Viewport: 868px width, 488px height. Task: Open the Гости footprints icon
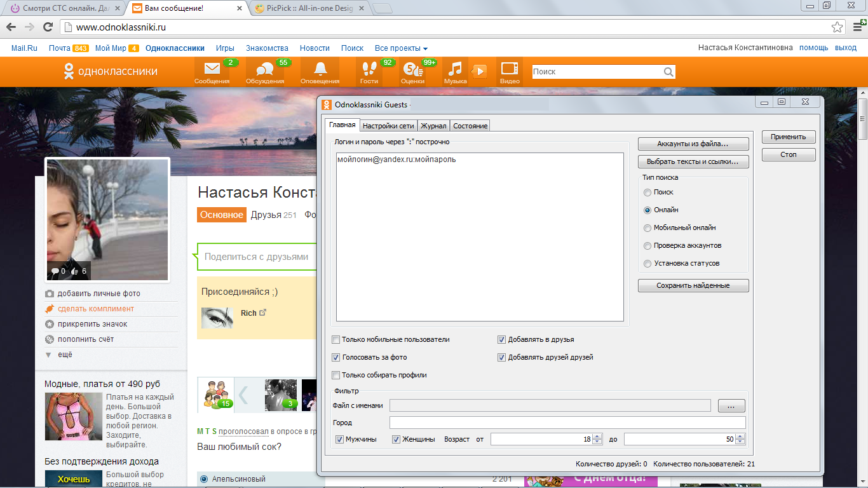click(369, 72)
